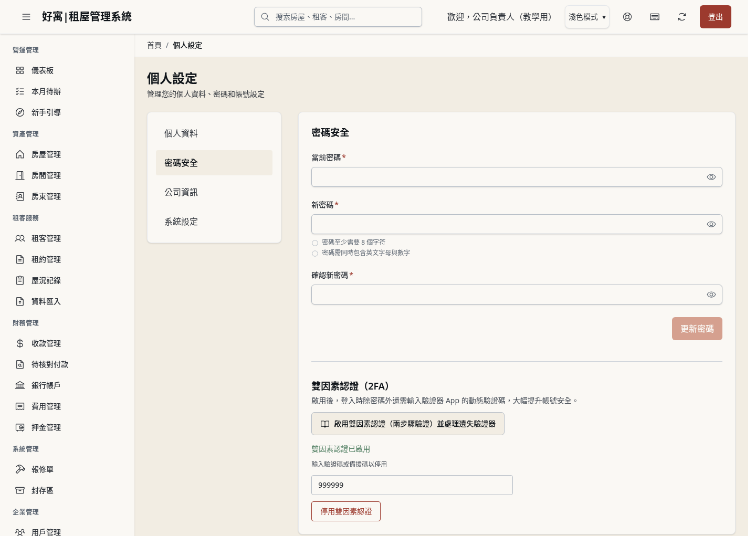
Task: Click the verification code field showing 999999
Action: pos(412,485)
